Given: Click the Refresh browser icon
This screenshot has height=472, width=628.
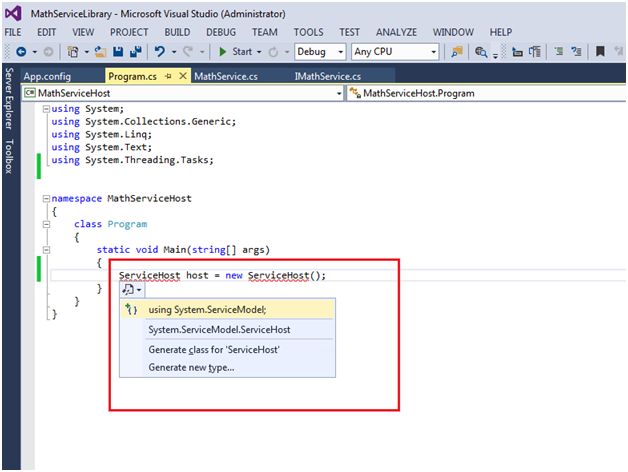Looking at the screenshot, I should pyautogui.click(x=273, y=52).
